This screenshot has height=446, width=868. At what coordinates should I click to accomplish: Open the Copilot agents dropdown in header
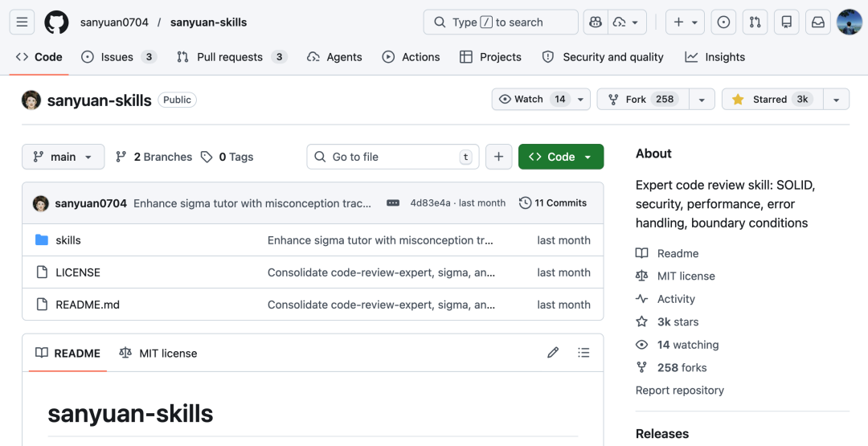coord(627,23)
